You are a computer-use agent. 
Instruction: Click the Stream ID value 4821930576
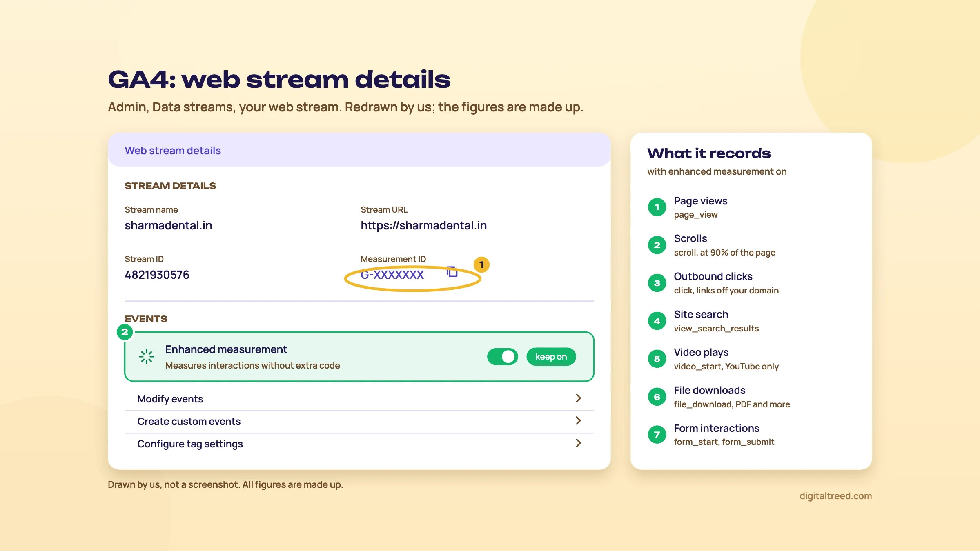[x=157, y=275]
